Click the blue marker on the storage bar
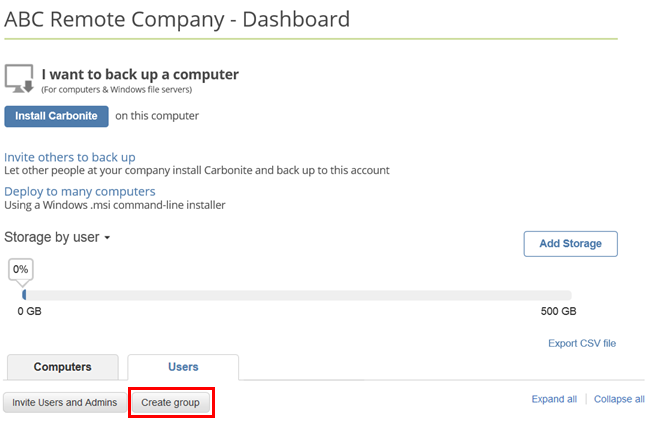650x421 pixels. pos(23,295)
